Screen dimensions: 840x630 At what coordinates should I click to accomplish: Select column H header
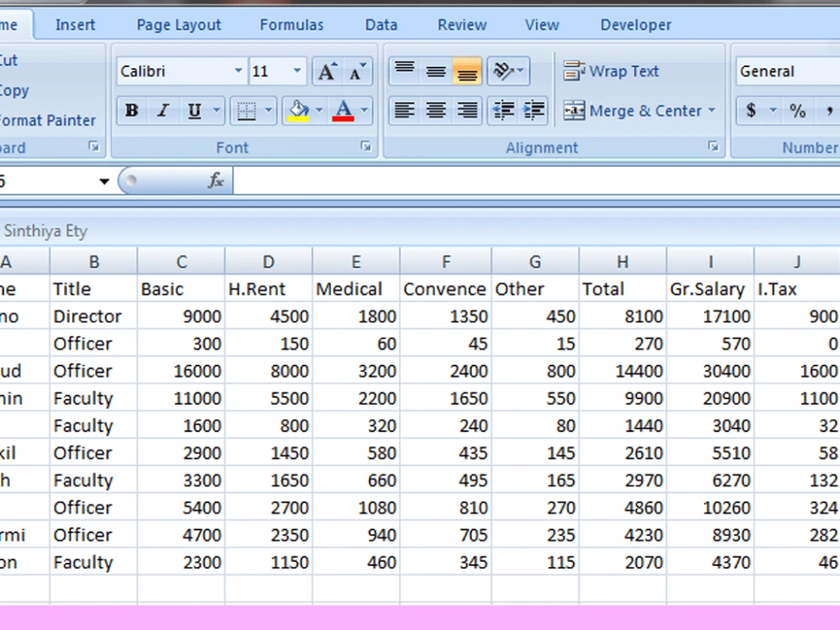click(622, 261)
